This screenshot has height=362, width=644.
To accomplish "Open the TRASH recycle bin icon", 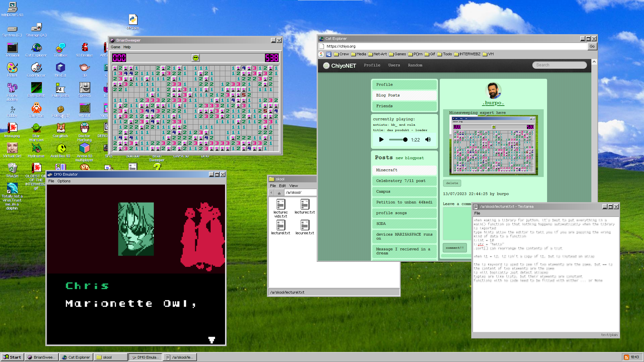I will point(12,171).
